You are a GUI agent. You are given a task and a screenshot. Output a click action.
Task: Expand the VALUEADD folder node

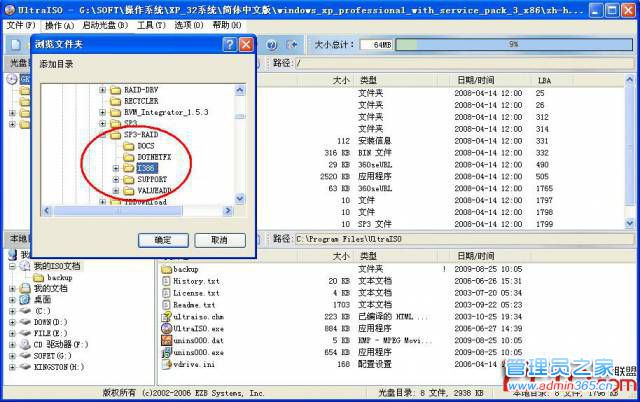[x=116, y=190]
